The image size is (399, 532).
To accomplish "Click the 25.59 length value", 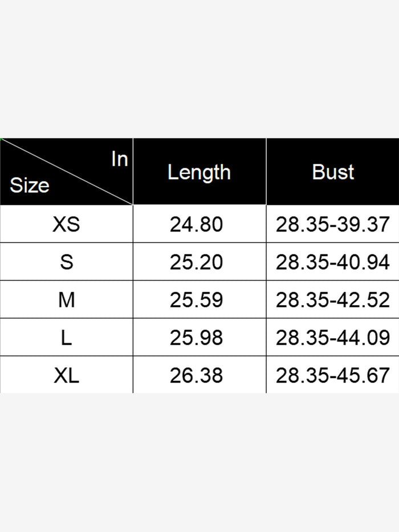I will [x=196, y=299].
